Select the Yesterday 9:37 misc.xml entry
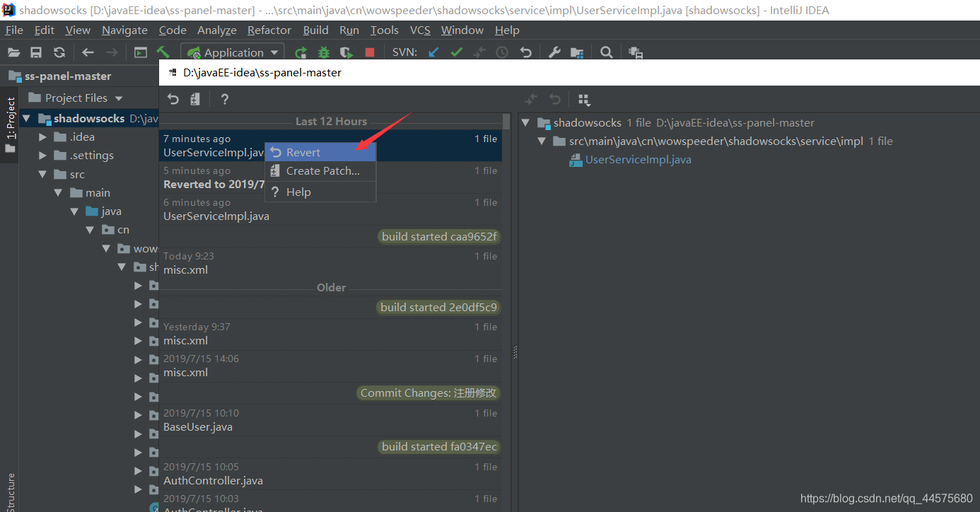Image resolution: width=980 pixels, height=512 pixels. (330, 334)
